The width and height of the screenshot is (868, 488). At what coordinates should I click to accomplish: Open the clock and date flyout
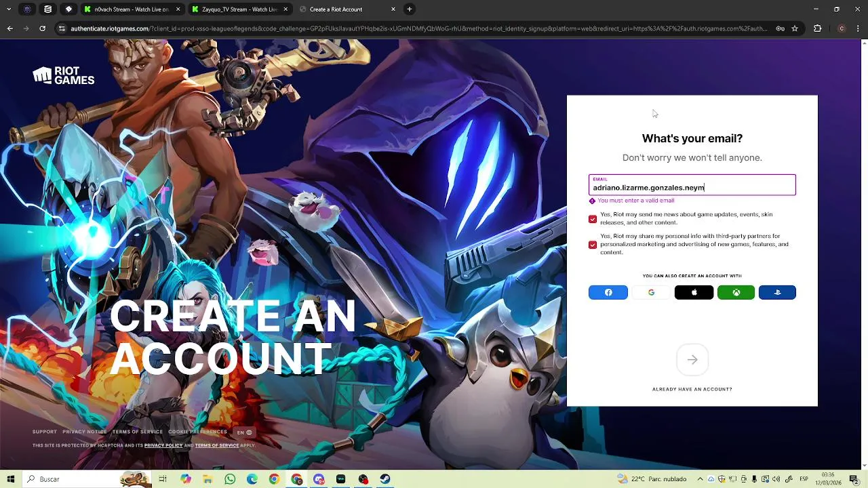828,479
